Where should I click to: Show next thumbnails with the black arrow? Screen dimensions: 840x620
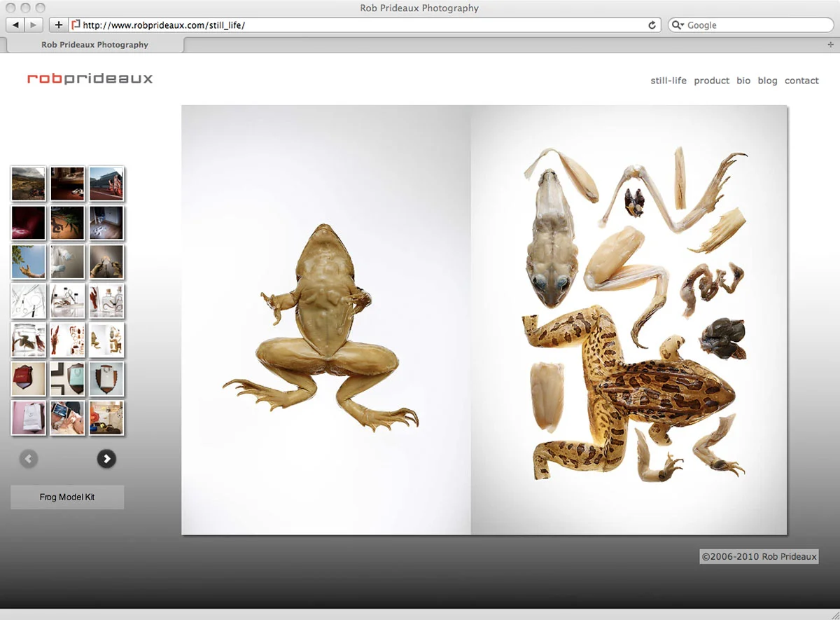point(106,459)
